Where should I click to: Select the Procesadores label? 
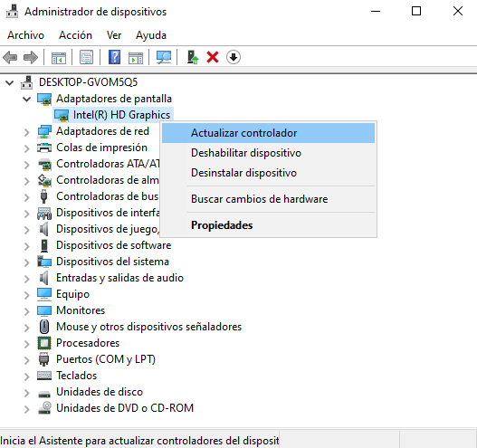[88, 343]
